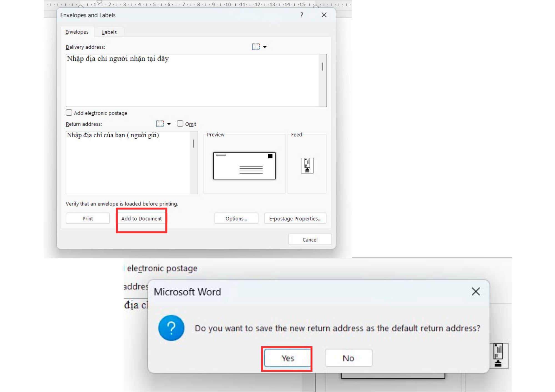Open the envelope Options button

pos(236,218)
